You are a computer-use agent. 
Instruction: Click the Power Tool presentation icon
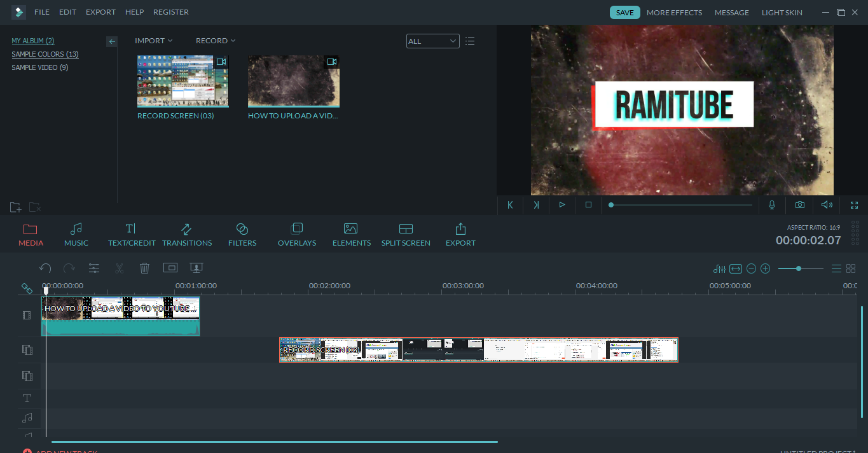click(x=196, y=268)
